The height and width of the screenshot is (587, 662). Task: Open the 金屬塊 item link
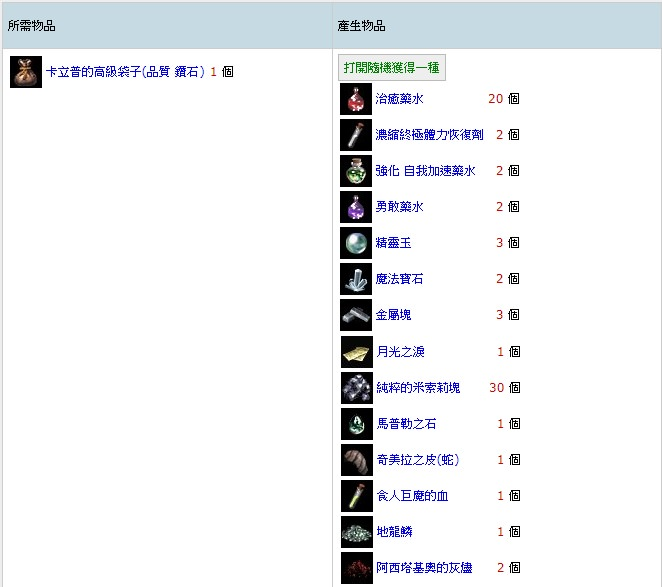pyautogui.click(x=393, y=315)
